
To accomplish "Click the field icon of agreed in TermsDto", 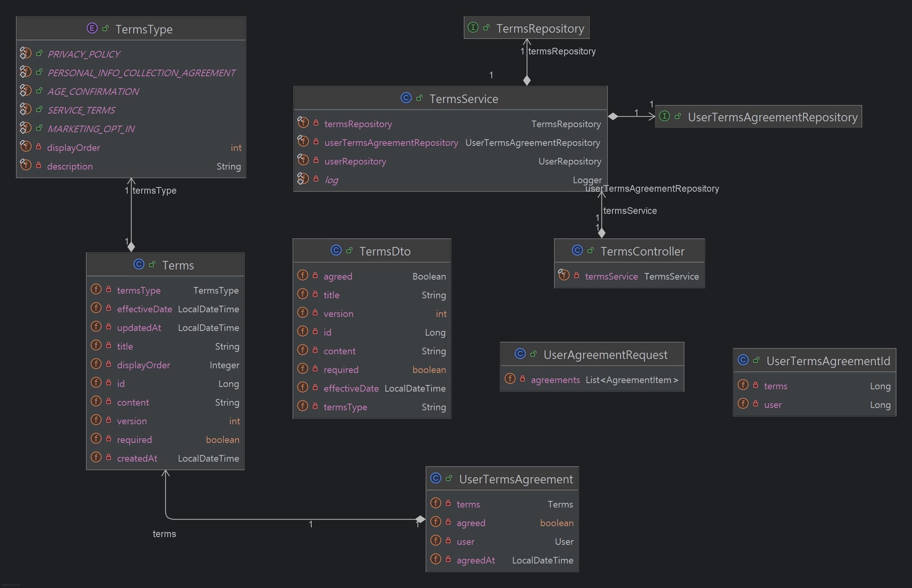I will pyautogui.click(x=302, y=276).
